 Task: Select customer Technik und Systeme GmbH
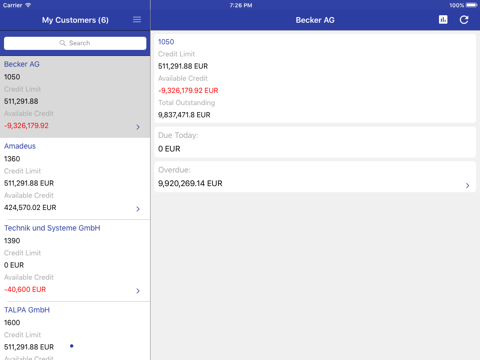75,261
